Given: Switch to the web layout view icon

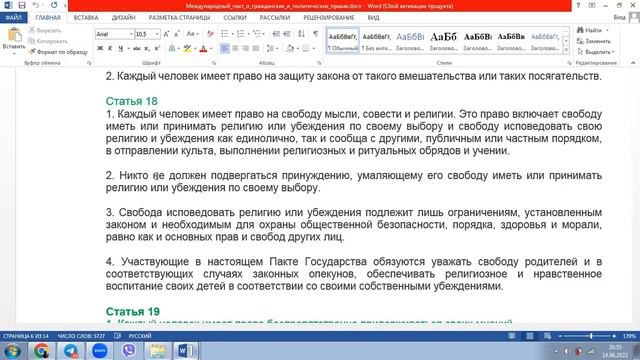Looking at the screenshot, I should click(547, 336).
